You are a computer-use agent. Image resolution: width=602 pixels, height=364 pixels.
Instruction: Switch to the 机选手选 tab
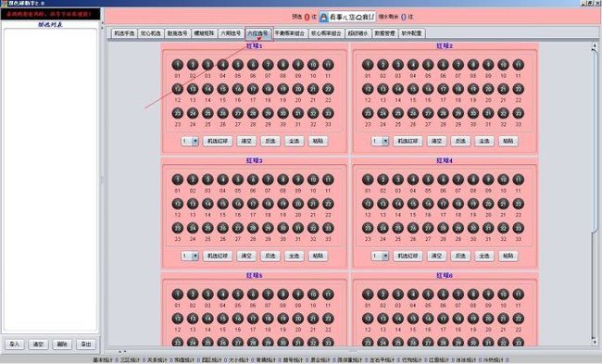(x=124, y=33)
